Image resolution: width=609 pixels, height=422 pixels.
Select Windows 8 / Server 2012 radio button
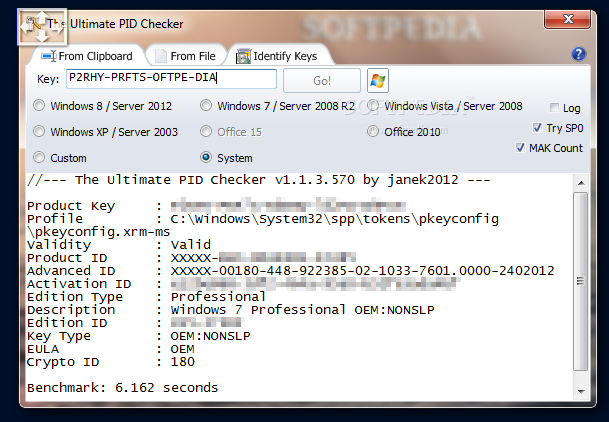(x=39, y=106)
